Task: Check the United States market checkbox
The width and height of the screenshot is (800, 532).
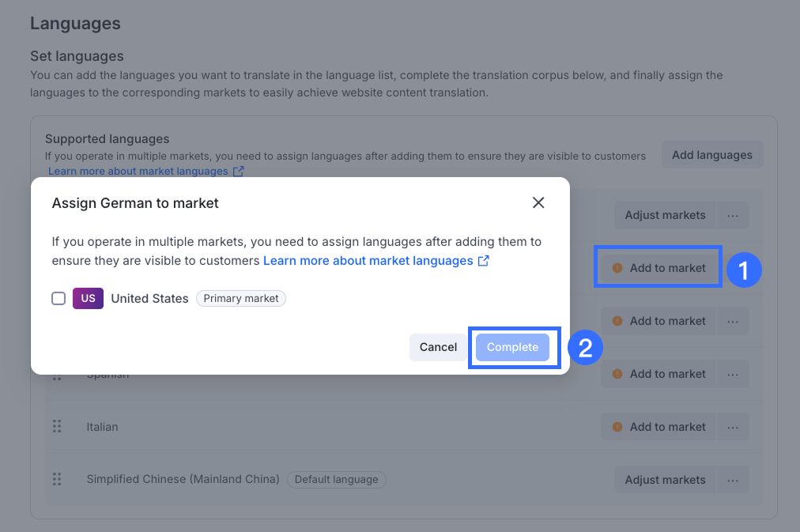Action: (x=58, y=299)
